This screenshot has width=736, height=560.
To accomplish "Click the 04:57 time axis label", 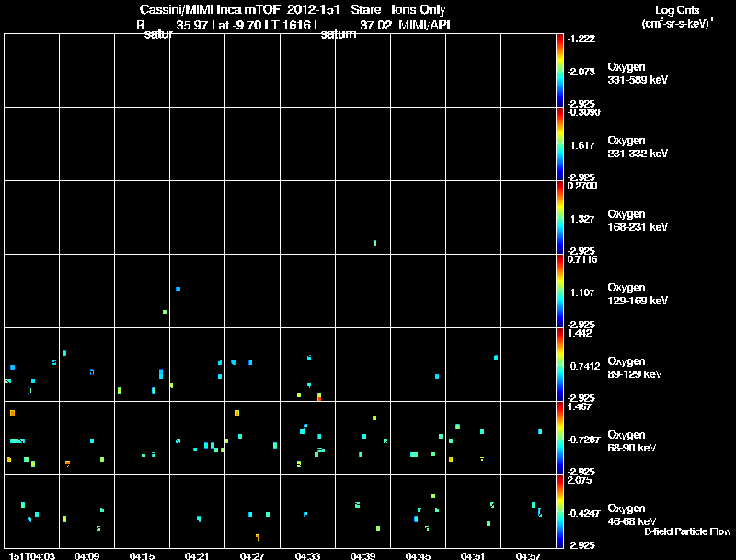I will pos(528,555).
